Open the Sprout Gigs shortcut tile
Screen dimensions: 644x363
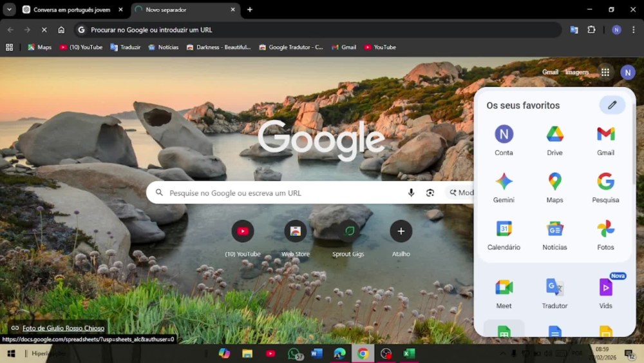tap(348, 239)
